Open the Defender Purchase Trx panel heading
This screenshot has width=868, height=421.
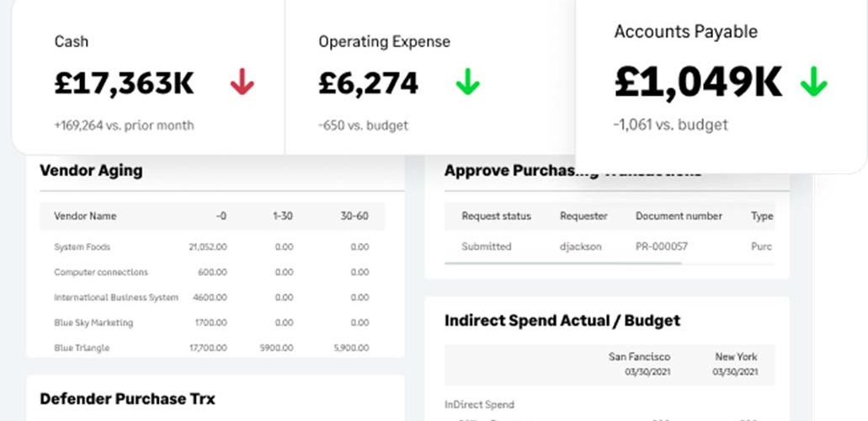[127, 399]
